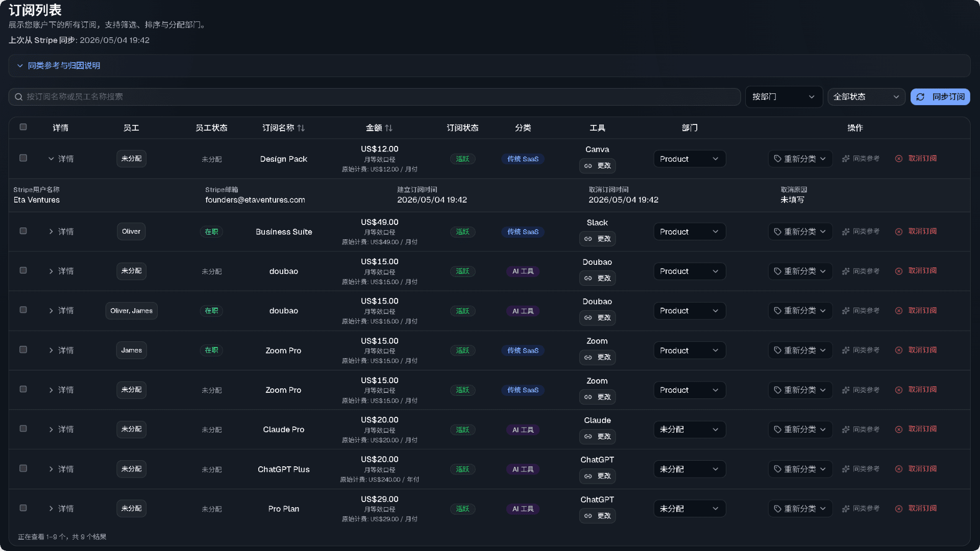Click sparkle 同类参考 icon for Pro Plan

846,509
